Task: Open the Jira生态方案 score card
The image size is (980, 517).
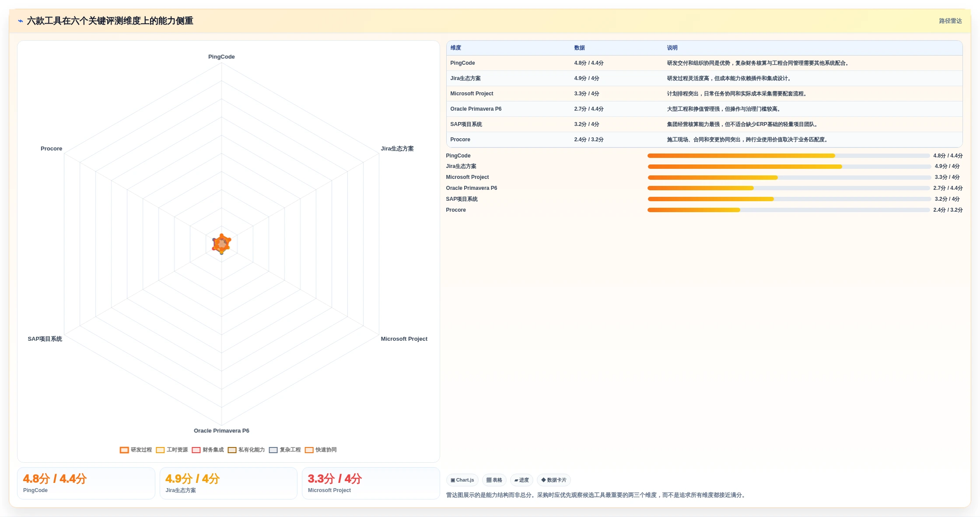Action: [x=228, y=483]
